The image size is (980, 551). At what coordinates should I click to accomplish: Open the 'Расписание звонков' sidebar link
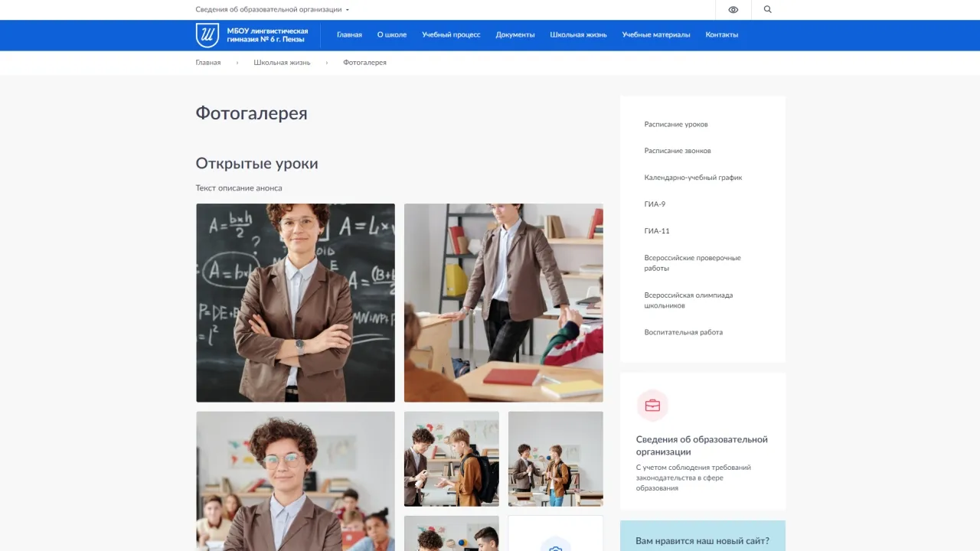coord(678,151)
